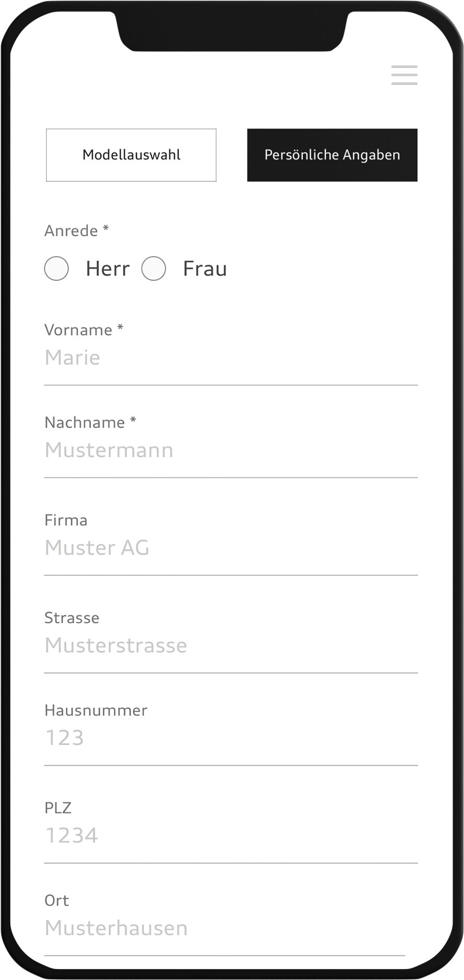The image size is (464, 980).
Task: Click the 'Hausnummer' caption text
Action: coord(96,710)
